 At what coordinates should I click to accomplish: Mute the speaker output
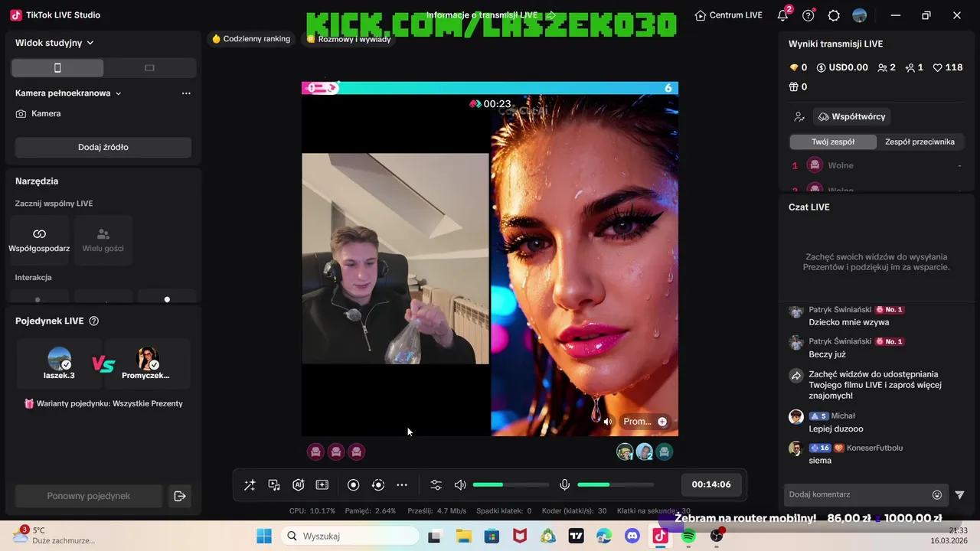[x=460, y=485]
